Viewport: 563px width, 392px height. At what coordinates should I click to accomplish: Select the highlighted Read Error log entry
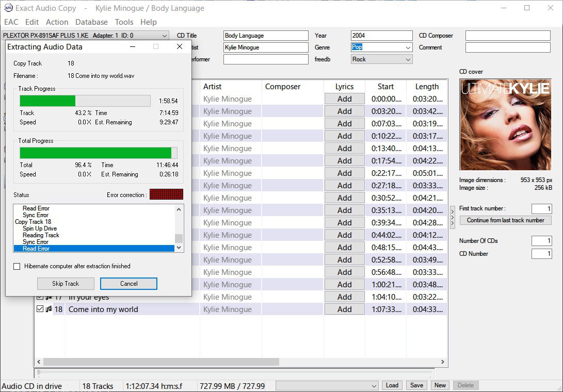pyautogui.click(x=94, y=249)
